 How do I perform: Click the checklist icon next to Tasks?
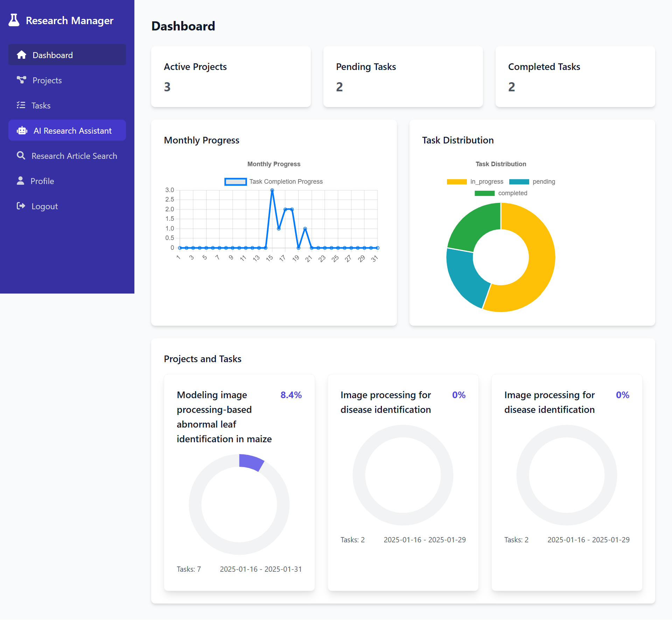click(x=21, y=105)
